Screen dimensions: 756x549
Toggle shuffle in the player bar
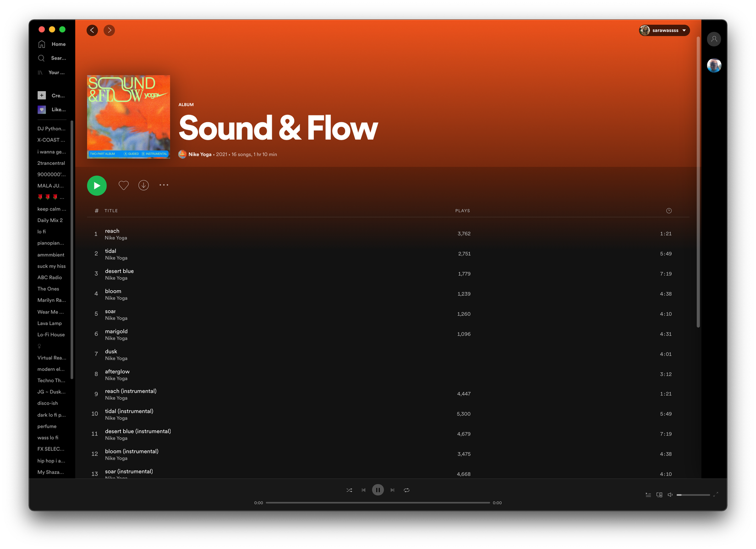pos(349,490)
